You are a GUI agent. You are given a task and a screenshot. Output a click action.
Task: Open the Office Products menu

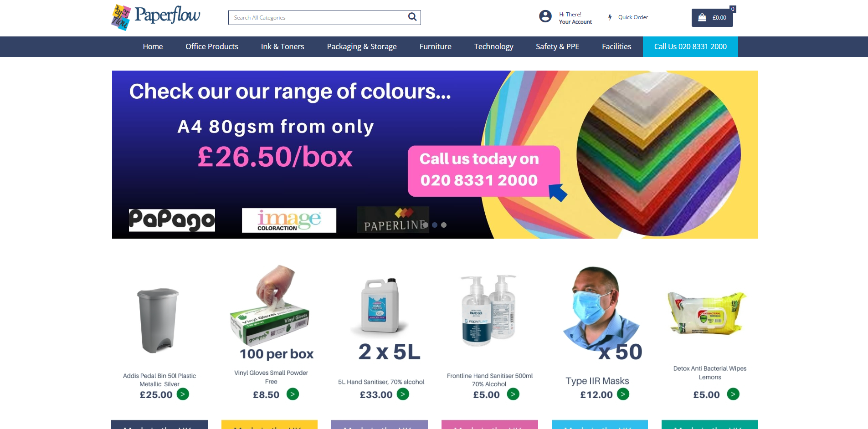click(x=212, y=46)
